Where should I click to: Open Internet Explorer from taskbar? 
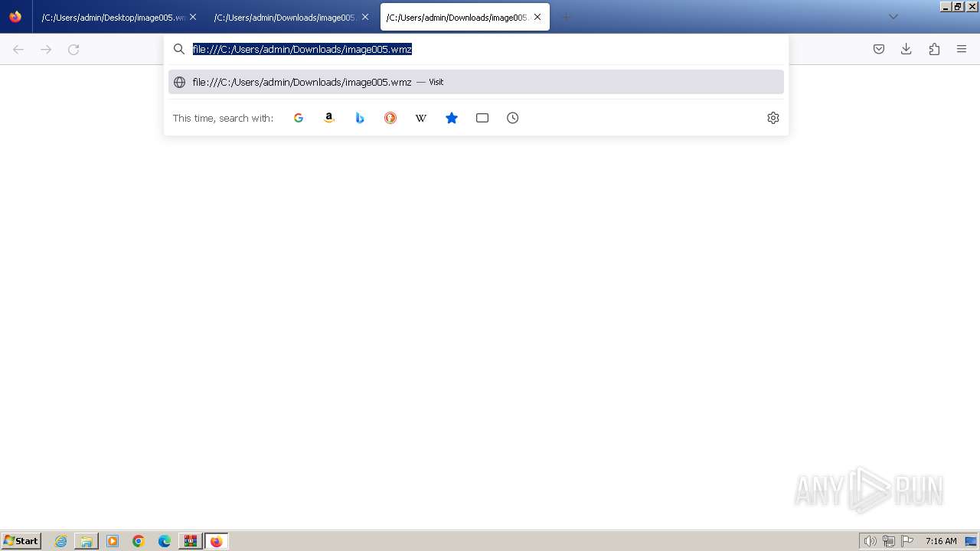[60, 541]
